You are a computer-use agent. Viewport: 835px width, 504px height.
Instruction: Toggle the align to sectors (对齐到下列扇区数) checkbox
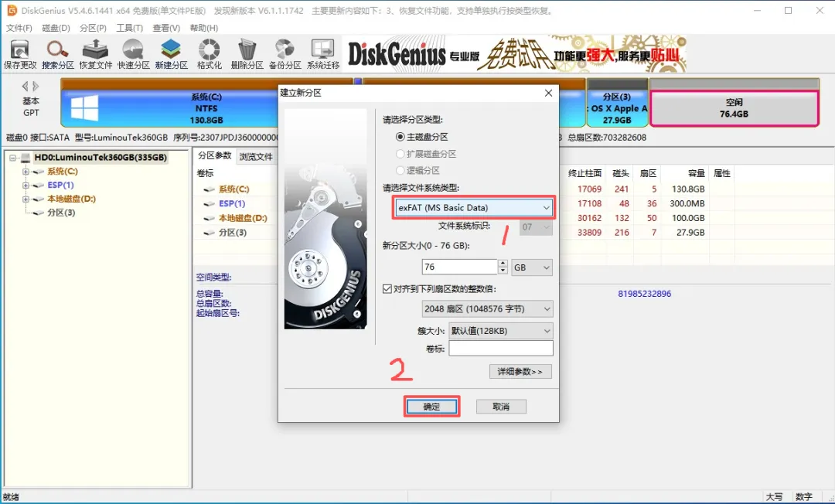pyautogui.click(x=387, y=289)
